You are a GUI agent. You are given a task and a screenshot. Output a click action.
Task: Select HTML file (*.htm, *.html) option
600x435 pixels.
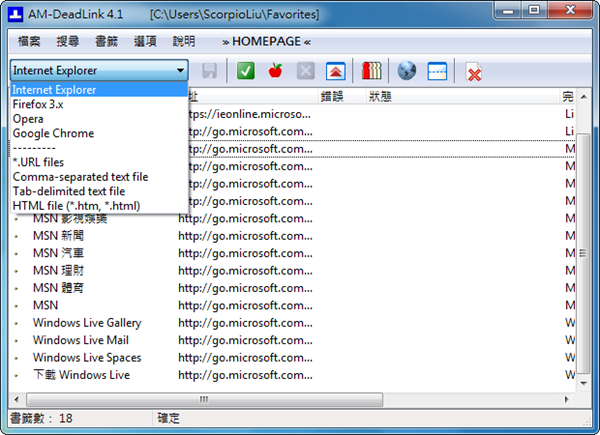point(99,206)
